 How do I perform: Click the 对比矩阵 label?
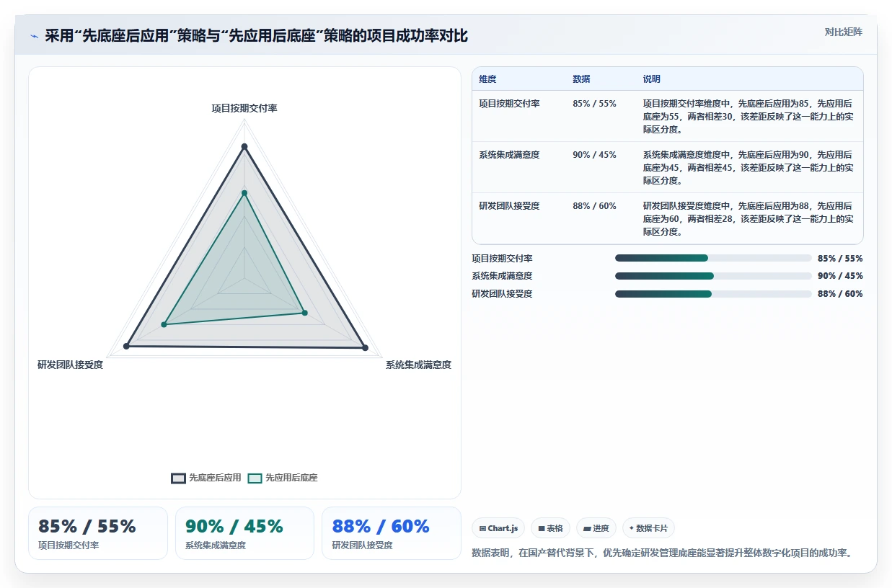[843, 32]
